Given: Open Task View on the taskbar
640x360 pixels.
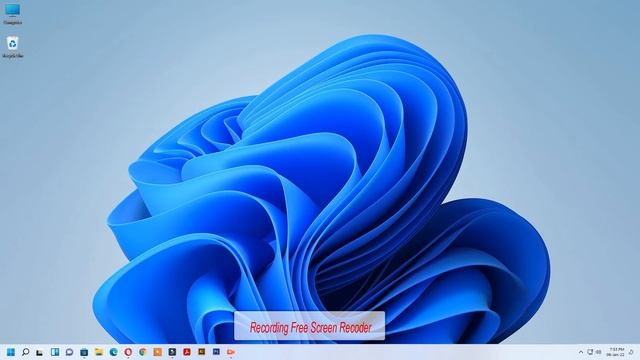Looking at the screenshot, I should point(40,352).
